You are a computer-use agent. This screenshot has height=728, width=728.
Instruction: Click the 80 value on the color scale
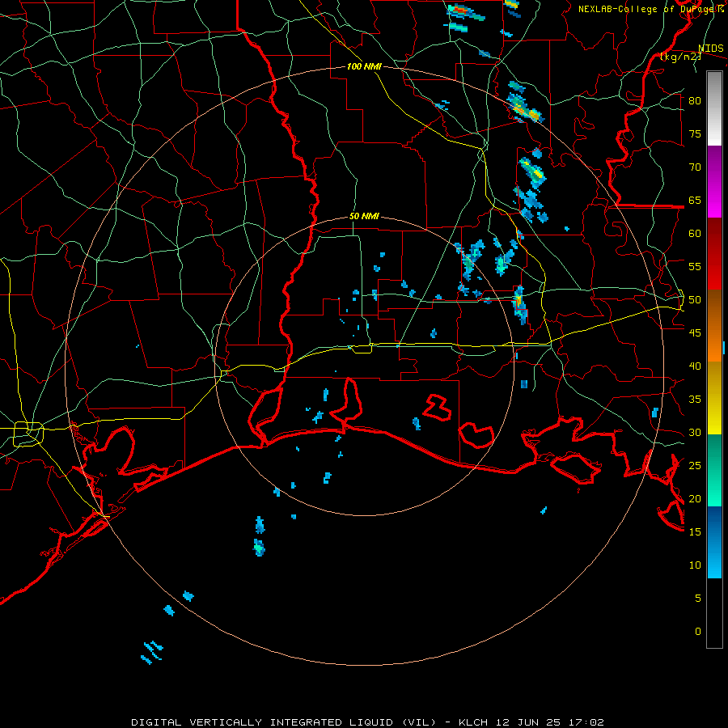pyautogui.click(x=695, y=101)
